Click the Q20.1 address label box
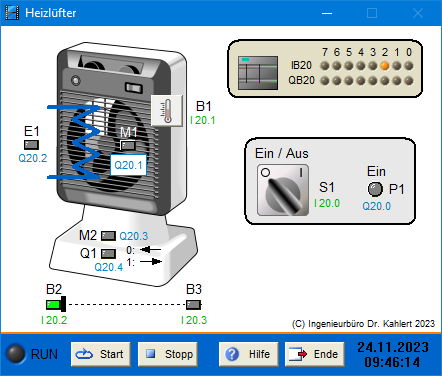 [x=128, y=165]
